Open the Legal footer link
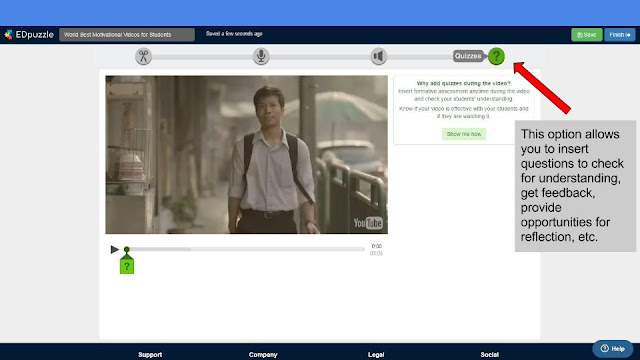The width and height of the screenshot is (640, 360). point(376,355)
